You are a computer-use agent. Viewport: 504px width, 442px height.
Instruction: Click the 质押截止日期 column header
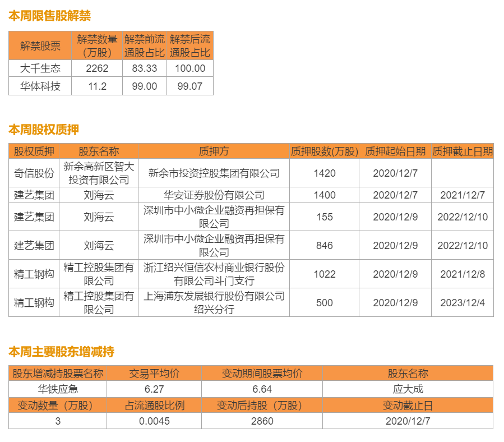(x=463, y=151)
